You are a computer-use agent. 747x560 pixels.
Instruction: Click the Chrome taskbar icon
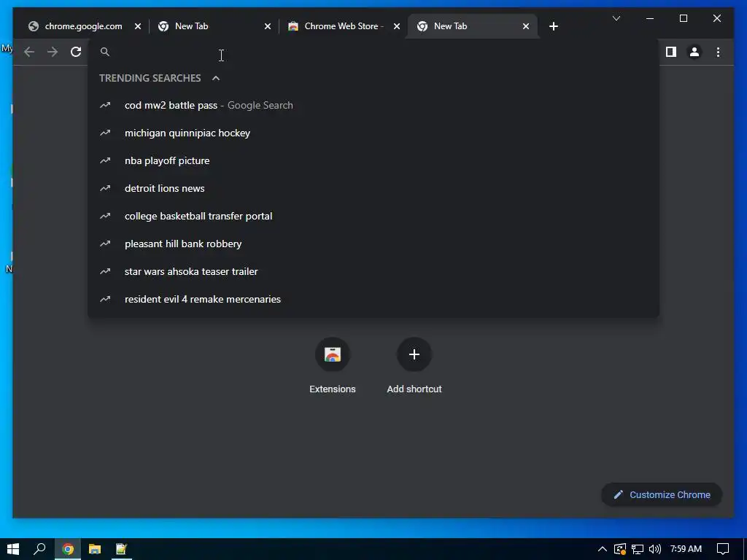(68, 549)
